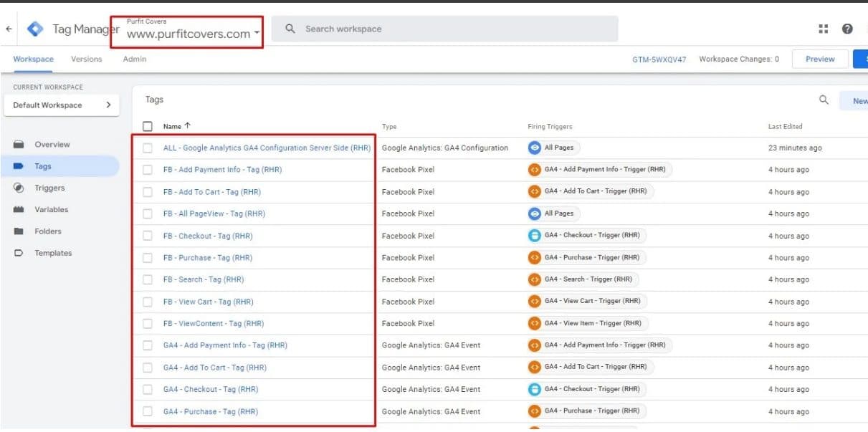Click GA4 - Add Payment Info trigger chip in FB row
The width and height of the screenshot is (868, 432).
click(599, 170)
